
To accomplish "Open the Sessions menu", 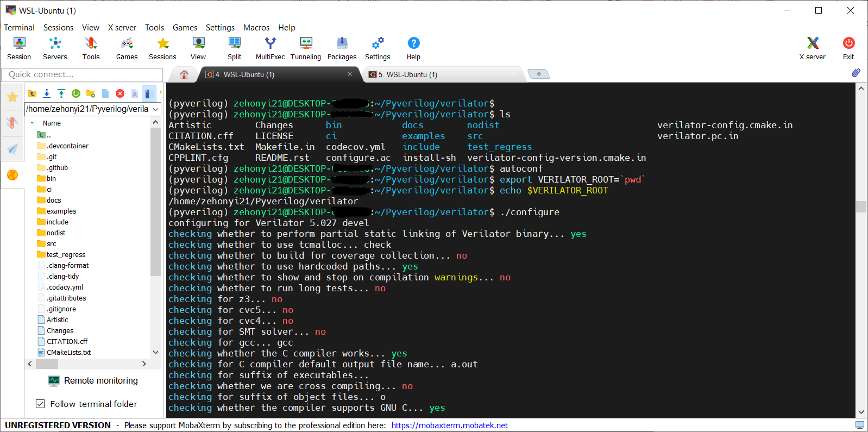I will [58, 27].
